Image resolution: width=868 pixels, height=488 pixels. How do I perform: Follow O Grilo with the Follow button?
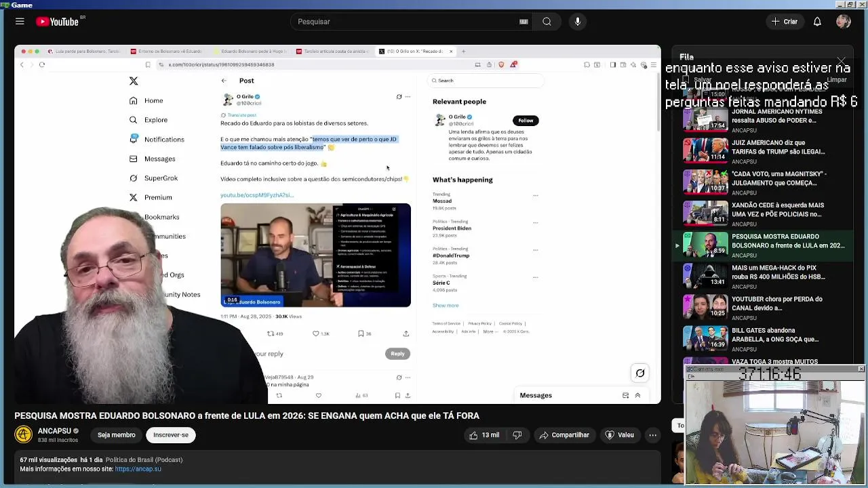(526, 121)
